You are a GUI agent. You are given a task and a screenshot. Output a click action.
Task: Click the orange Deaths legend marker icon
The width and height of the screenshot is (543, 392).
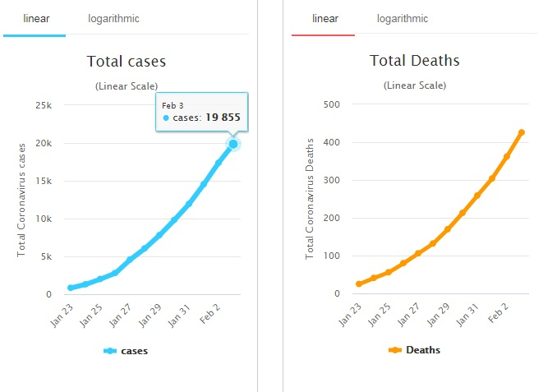point(395,350)
